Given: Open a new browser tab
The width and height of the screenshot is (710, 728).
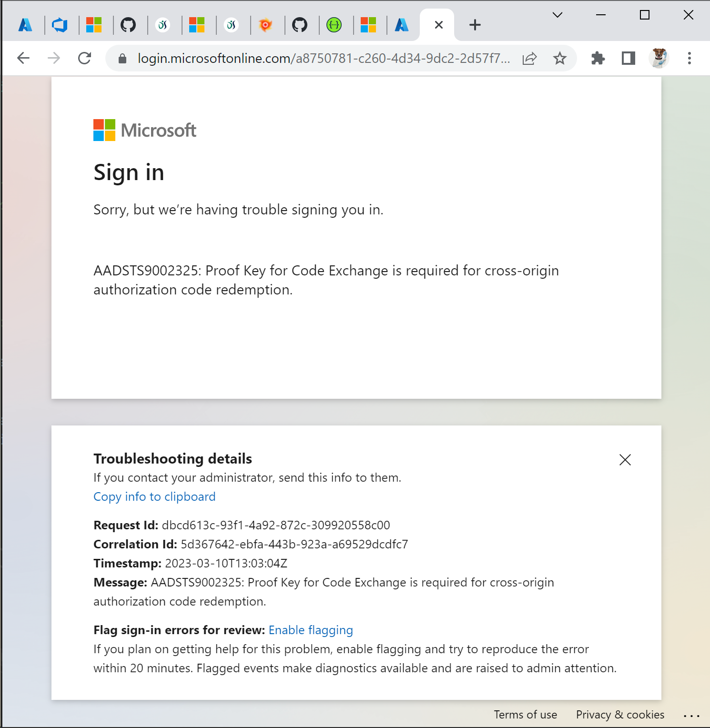Looking at the screenshot, I should point(475,24).
